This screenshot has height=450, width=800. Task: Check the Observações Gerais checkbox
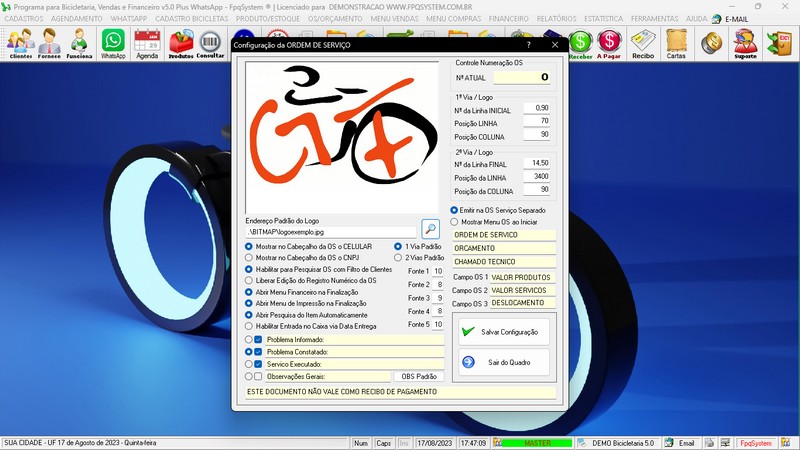[258, 377]
